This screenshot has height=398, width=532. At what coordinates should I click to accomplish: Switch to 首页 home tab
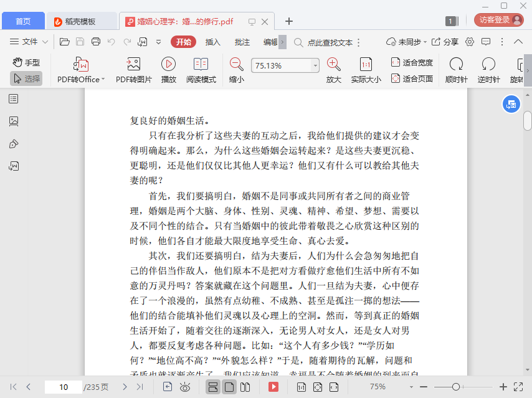click(23, 21)
